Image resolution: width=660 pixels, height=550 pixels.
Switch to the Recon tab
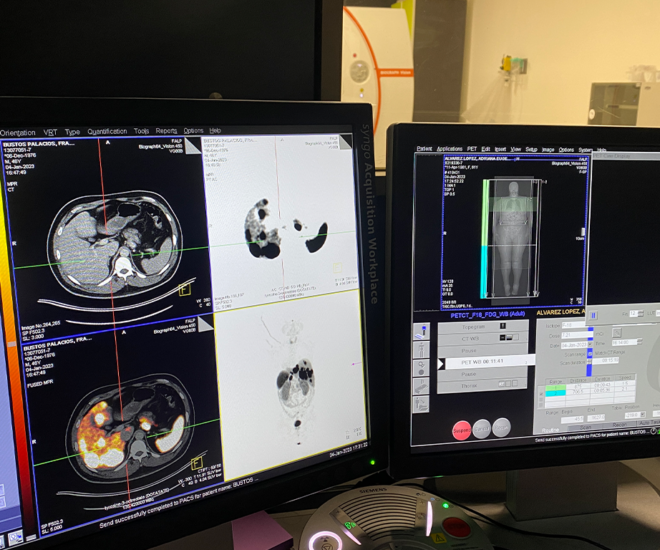[619, 425]
